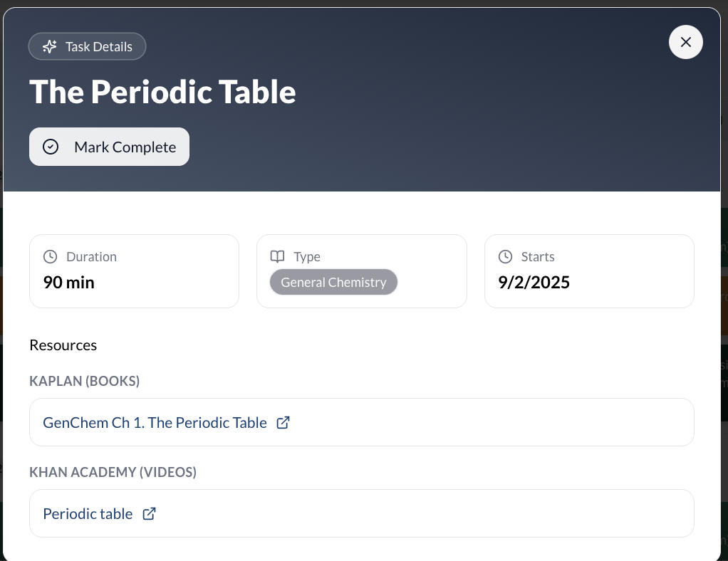Click the external link icon beside Periodic table
The height and width of the screenshot is (561, 728).
(149, 514)
